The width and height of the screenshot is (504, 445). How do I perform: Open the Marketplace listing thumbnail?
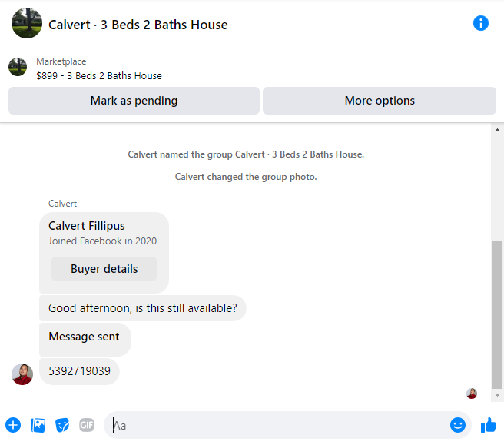(x=18, y=67)
